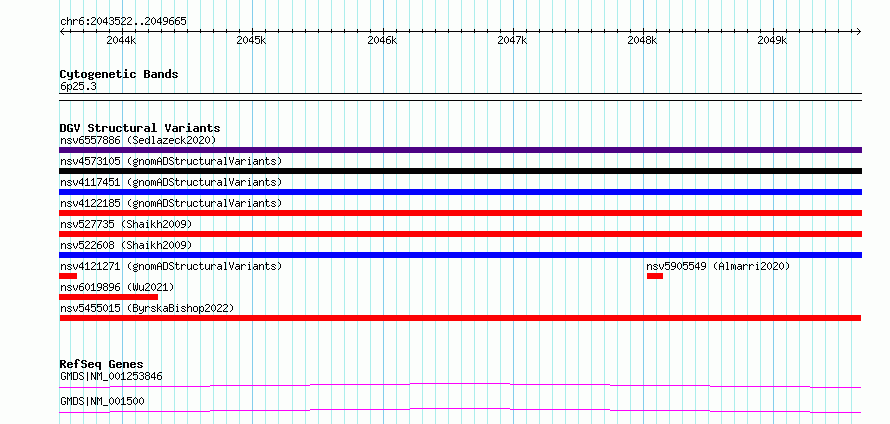Click the magenta GMDS|NM_001500 transcript line
The height and width of the screenshot is (424, 890).
tap(460, 410)
